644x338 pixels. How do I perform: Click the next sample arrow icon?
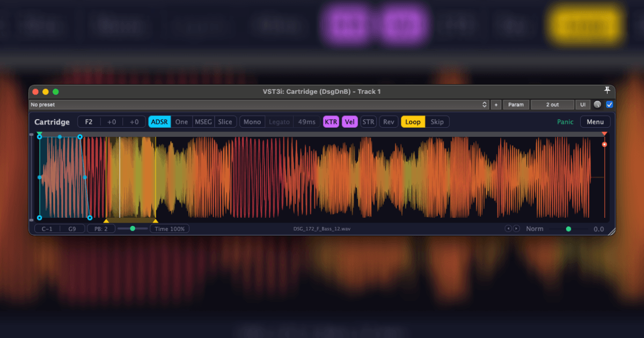(516, 229)
